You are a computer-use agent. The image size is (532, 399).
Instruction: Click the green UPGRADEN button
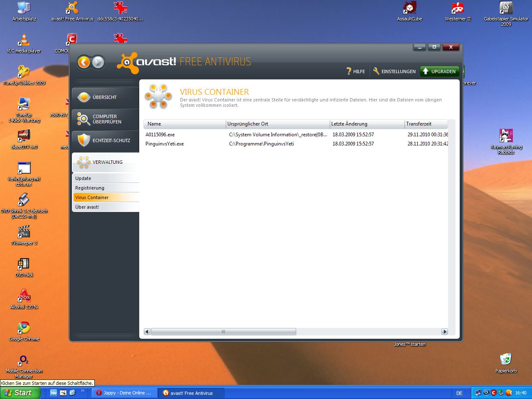[x=440, y=71]
